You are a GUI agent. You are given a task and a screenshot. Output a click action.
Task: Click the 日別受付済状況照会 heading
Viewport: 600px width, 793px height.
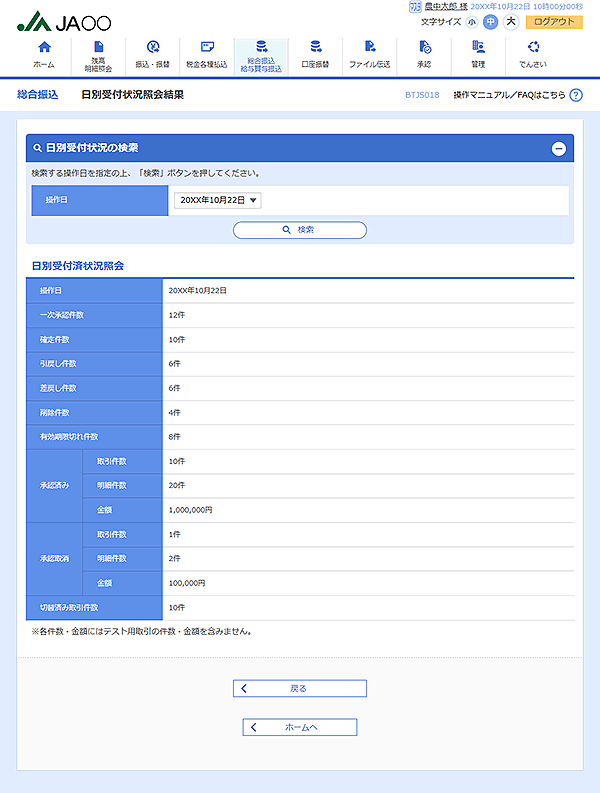78,266
